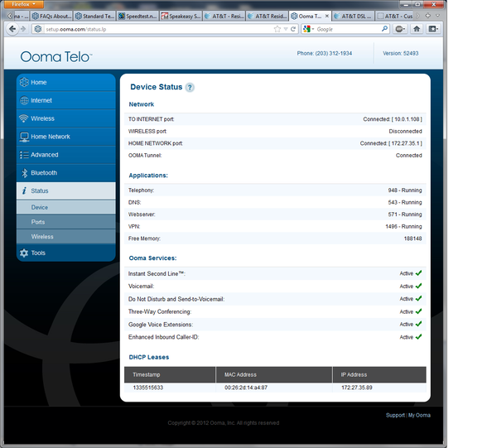Click in the Google search field
The width and height of the screenshot is (497, 448).
348,28
